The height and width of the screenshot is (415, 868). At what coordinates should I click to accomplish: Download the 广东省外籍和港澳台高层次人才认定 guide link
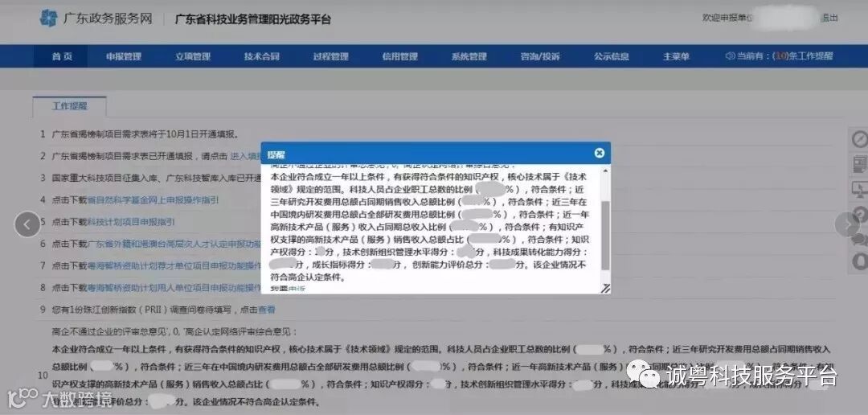[x=174, y=244]
